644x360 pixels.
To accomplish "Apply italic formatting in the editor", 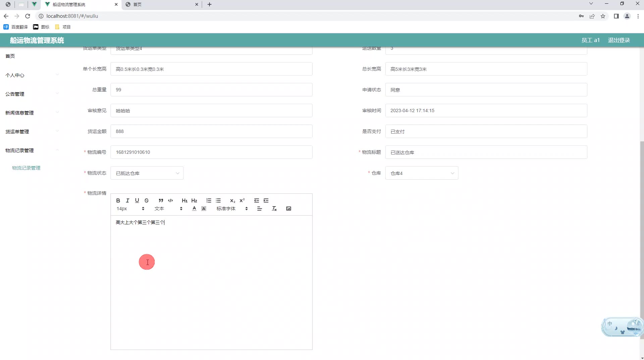I will pos(127,200).
